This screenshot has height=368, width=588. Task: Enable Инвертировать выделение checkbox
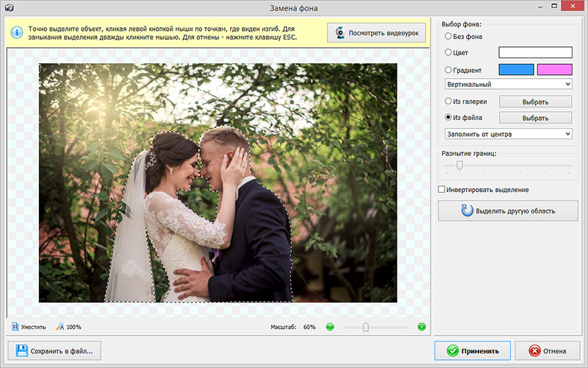pyautogui.click(x=442, y=189)
